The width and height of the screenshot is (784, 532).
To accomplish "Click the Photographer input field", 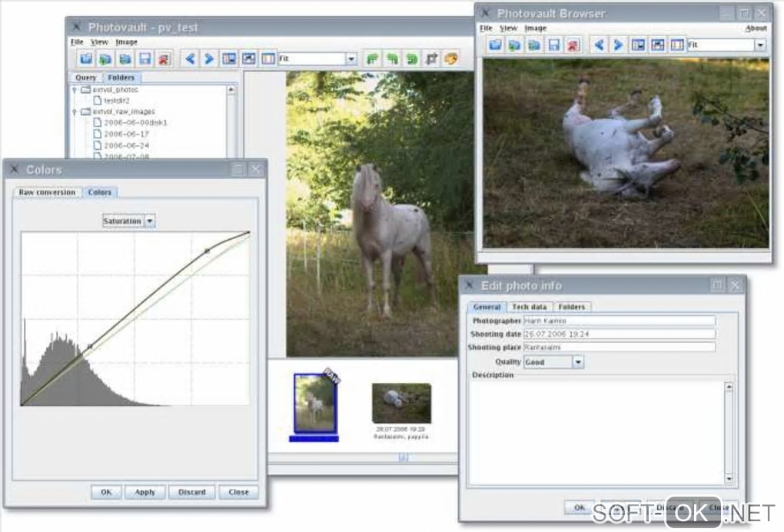I will (x=619, y=321).
